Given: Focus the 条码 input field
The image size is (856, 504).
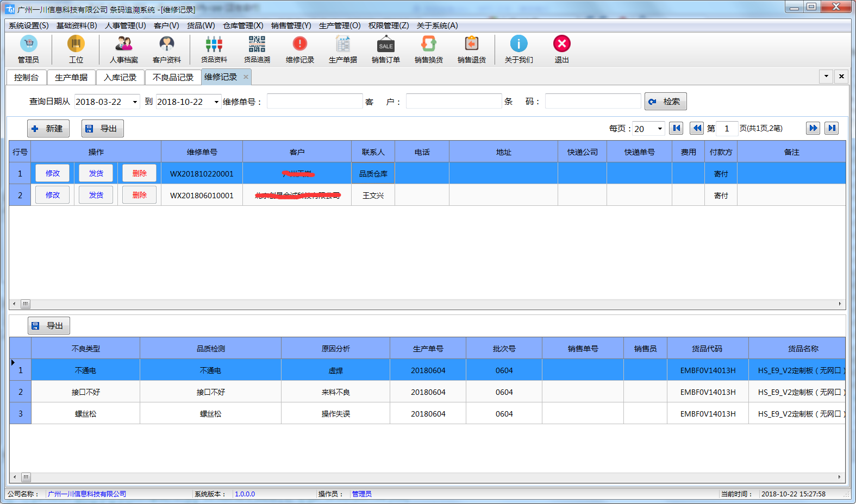Looking at the screenshot, I should pos(593,102).
